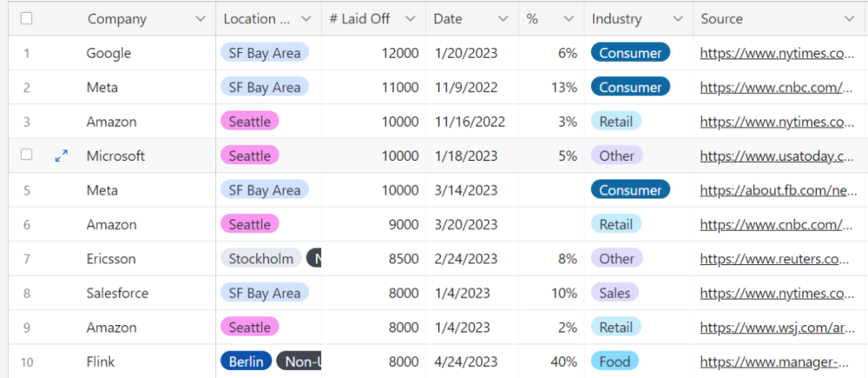Check the Microsoft row checkbox
Viewport: 868px width, 378px height.
[x=27, y=155]
